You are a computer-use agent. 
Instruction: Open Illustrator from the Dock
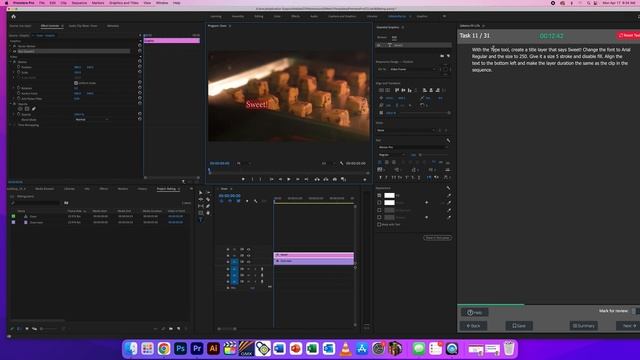(x=213, y=349)
